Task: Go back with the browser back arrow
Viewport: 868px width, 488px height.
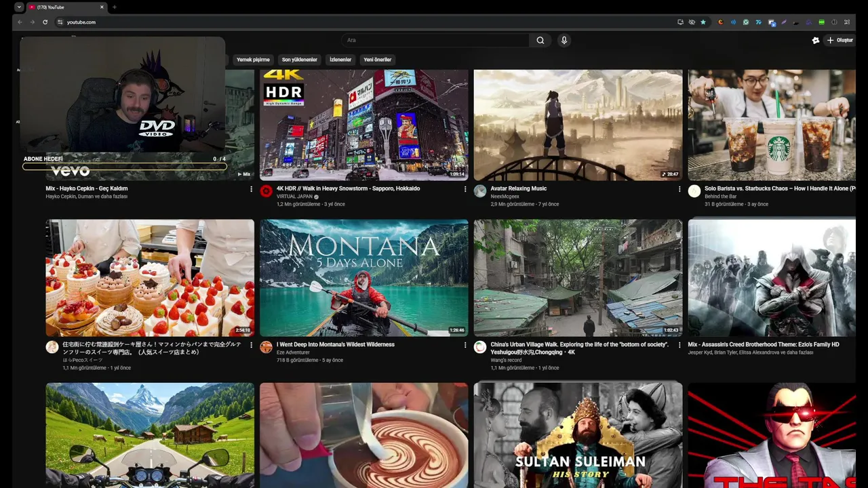Action: tap(20, 22)
